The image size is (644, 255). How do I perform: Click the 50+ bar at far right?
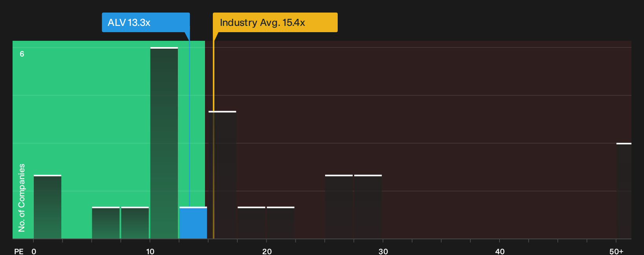tap(624, 191)
